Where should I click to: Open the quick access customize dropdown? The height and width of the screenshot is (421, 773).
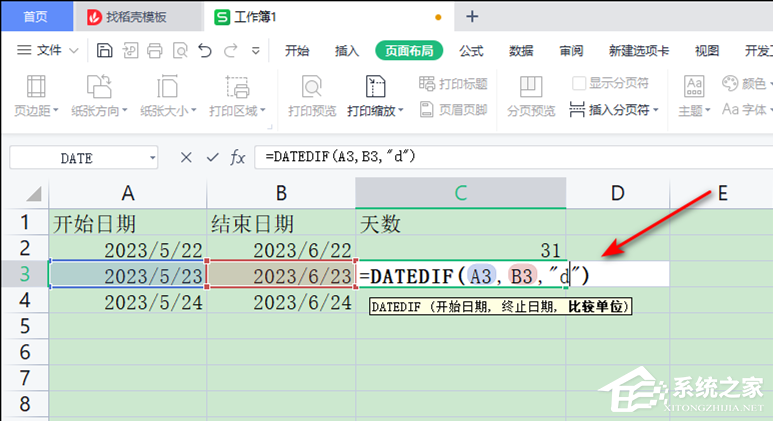pos(255,50)
